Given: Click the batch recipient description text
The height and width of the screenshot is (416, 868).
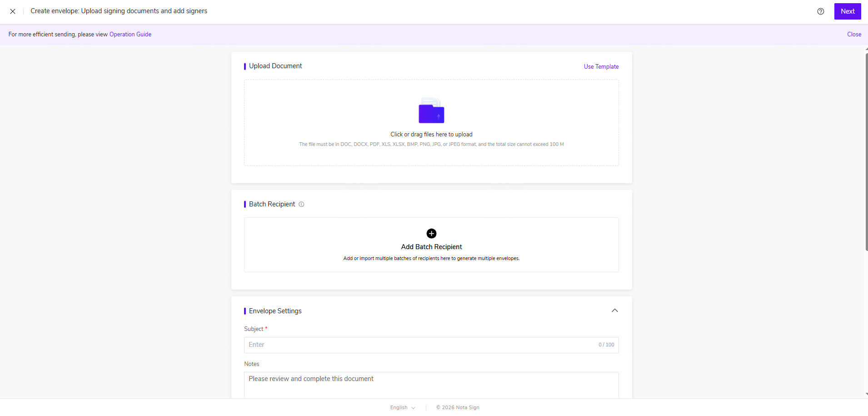Looking at the screenshot, I should [x=431, y=258].
